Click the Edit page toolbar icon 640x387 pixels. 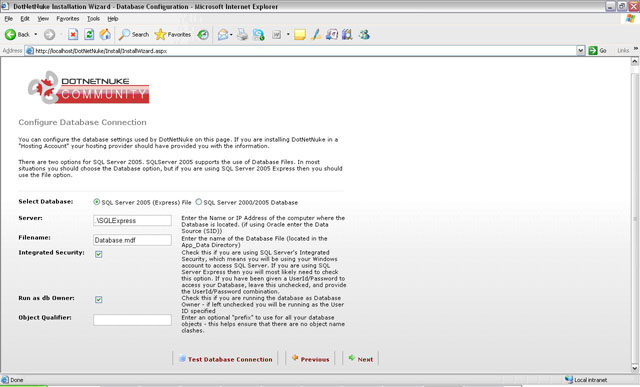tap(258, 35)
